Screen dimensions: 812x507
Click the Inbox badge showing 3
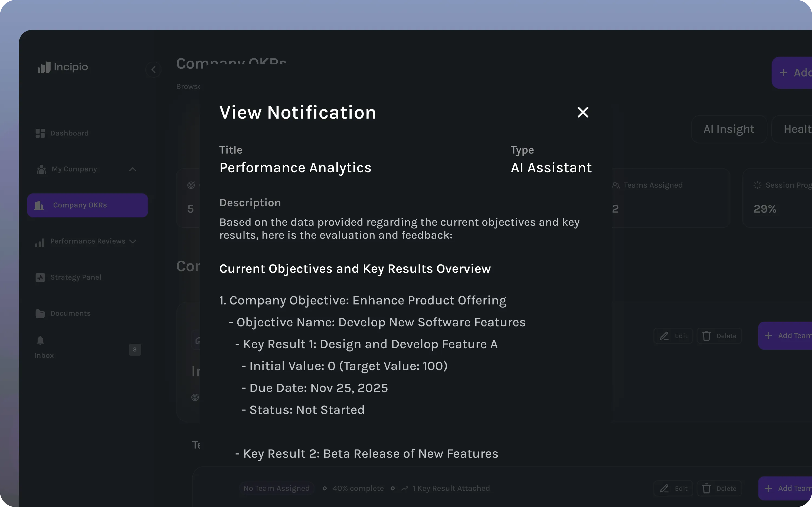point(135,349)
